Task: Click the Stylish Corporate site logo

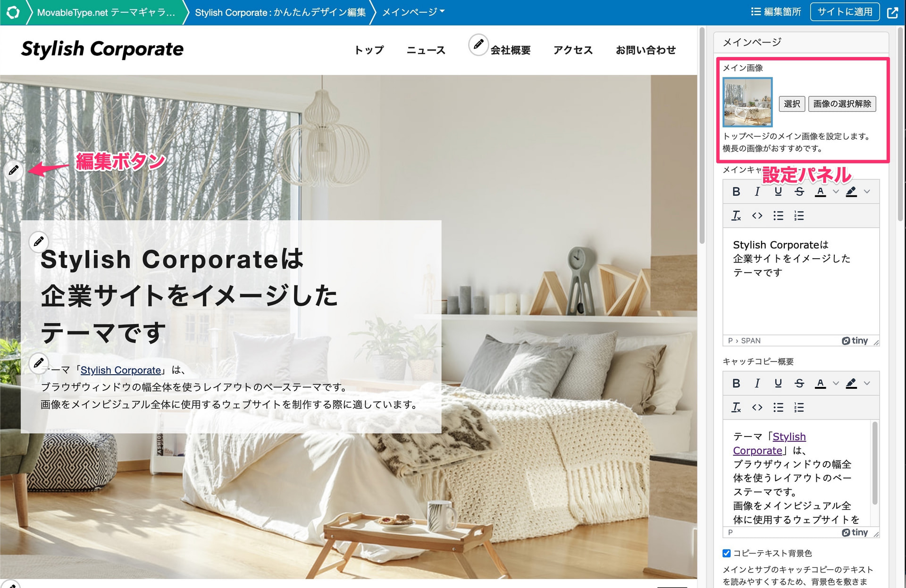Action: 102,49
